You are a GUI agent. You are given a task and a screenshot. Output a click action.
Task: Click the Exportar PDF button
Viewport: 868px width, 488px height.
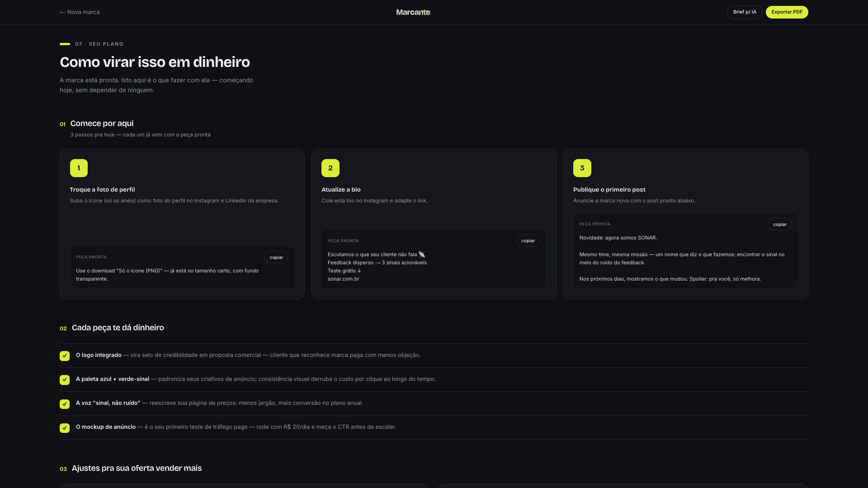pyautogui.click(x=787, y=12)
